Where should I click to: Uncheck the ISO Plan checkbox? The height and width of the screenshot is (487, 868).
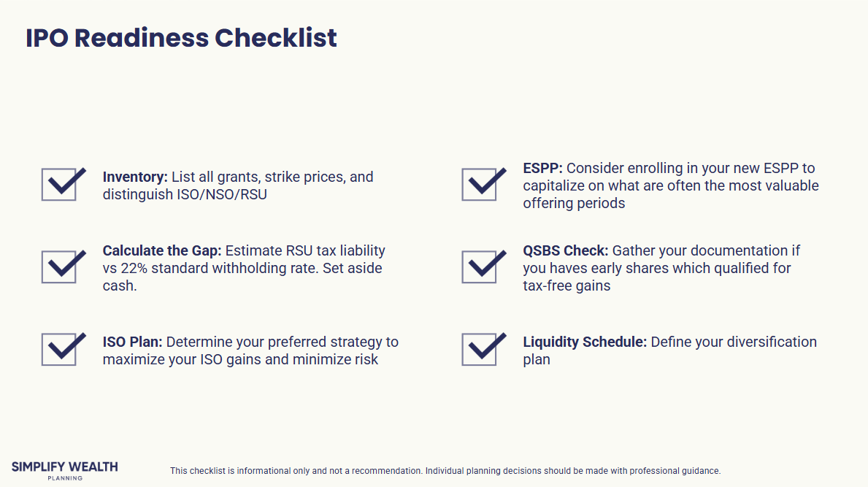click(x=58, y=350)
